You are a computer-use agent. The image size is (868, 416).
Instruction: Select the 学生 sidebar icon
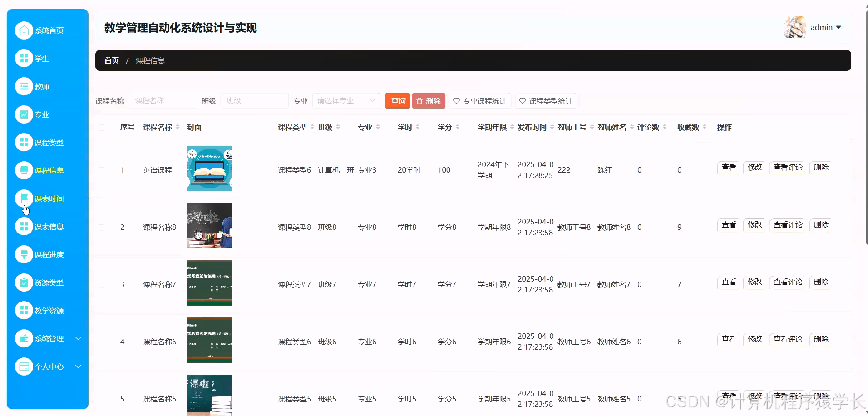tap(25, 58)
